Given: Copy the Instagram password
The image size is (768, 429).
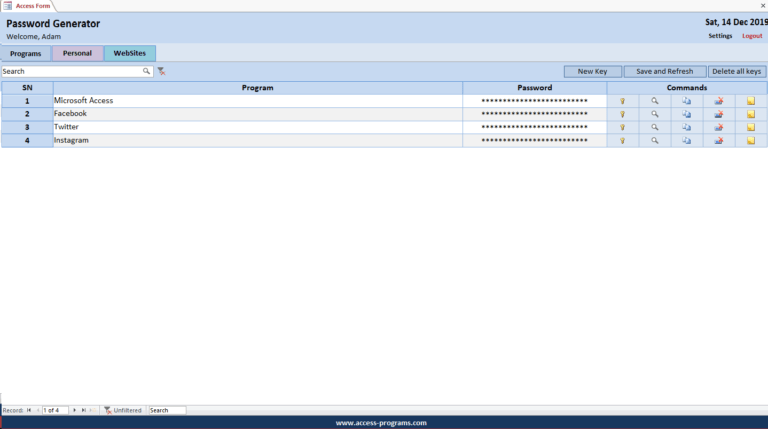Looking at the screenshot, I should tap(687, 141).
